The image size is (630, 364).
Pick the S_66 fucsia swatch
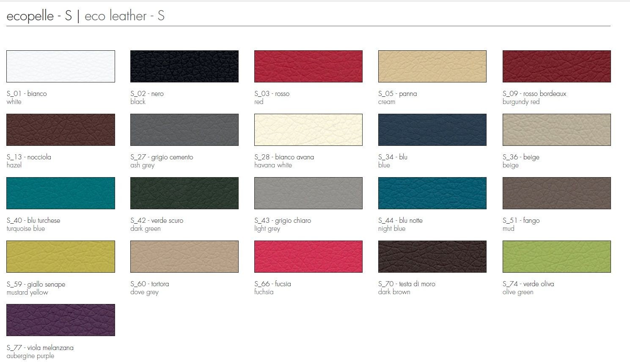[308, 257]
